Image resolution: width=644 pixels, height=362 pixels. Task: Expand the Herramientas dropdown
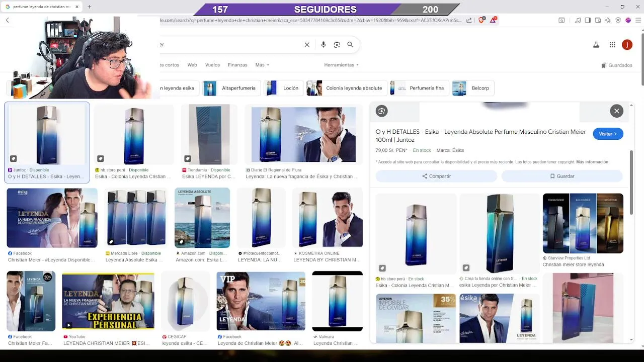[x=341, y=65]
